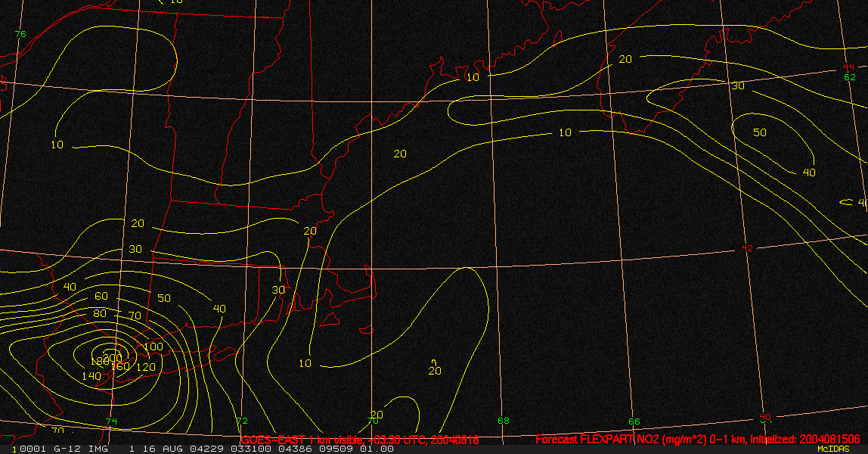868x454 pixels.
Task: Click the 140 contour label
Action: tap(91, 377)
